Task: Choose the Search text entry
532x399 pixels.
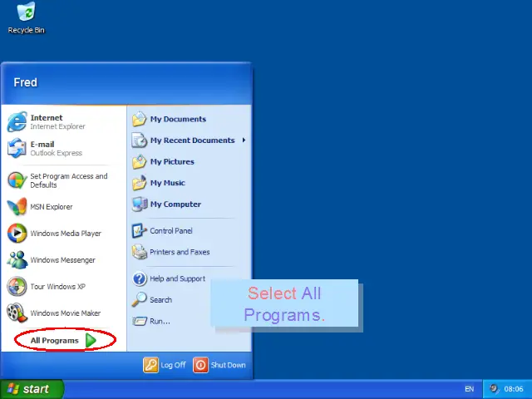Action: point(160,300)
